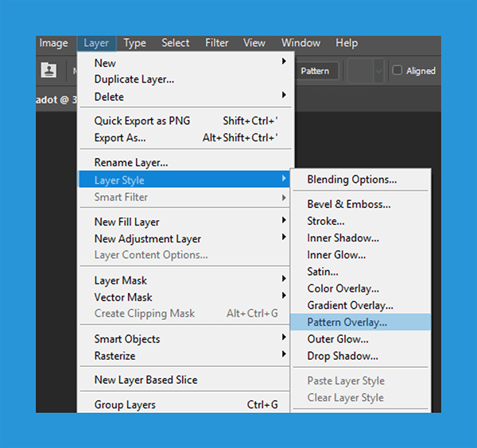Expand the Rasterize submenu
Viewport: 477px width, 448px height.
184,356
